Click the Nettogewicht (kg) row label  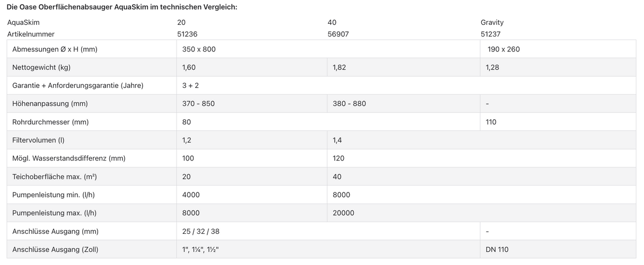(x=41, y=67)
